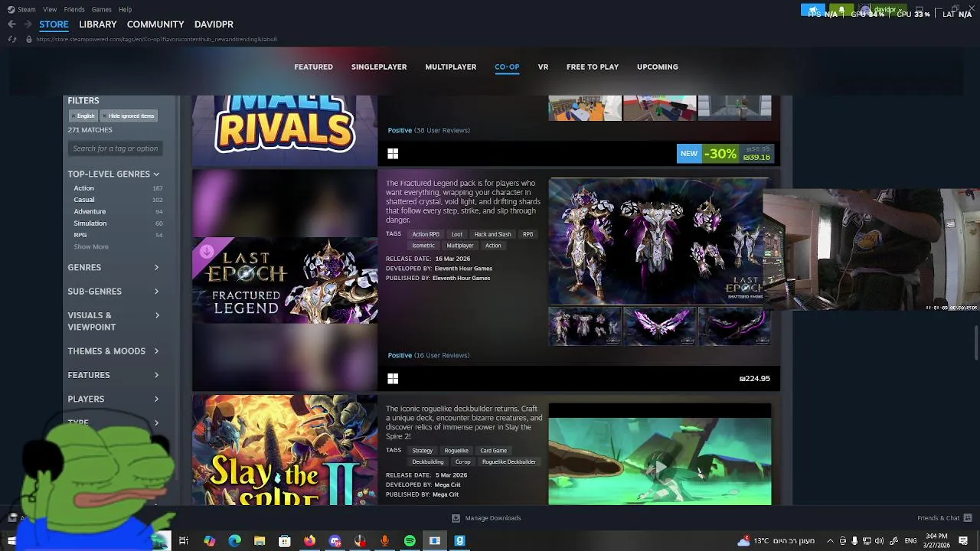Viewport: 980px width, 551px height.
Task: Click the Roguelike Deckbuilder tag
Action: (x=508, y=461)
